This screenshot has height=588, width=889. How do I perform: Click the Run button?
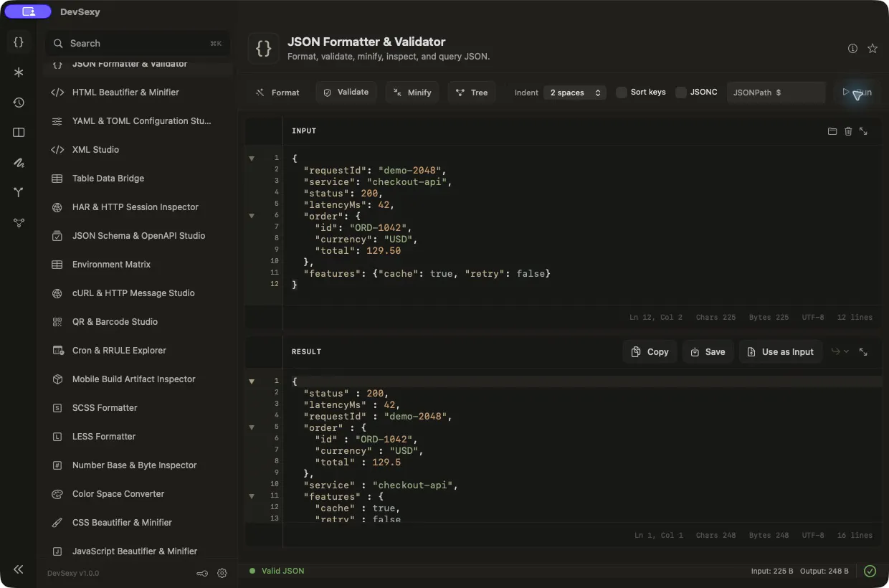(x=857, y=93)
